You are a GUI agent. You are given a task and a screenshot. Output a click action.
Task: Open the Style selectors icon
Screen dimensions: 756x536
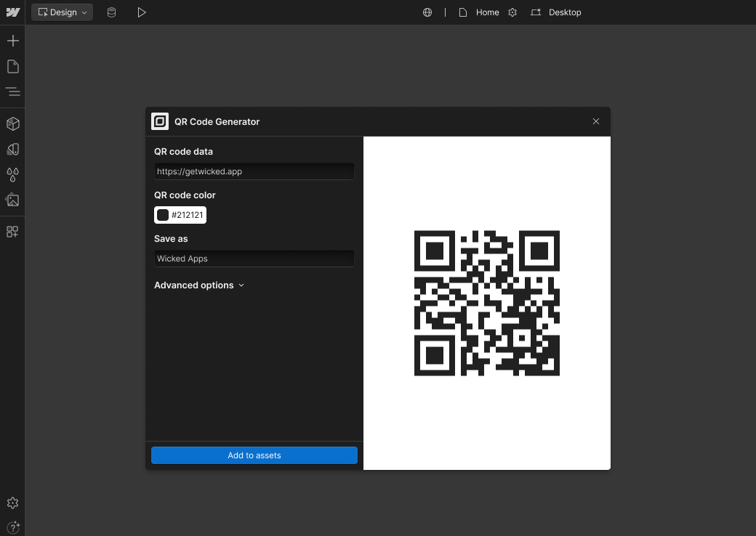13,150
